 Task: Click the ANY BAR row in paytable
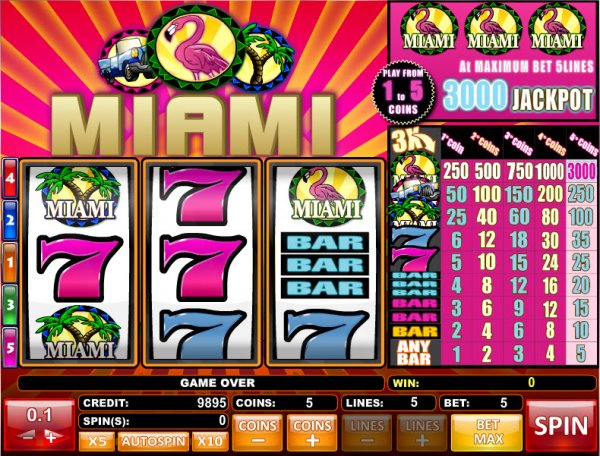click(494, 353)
